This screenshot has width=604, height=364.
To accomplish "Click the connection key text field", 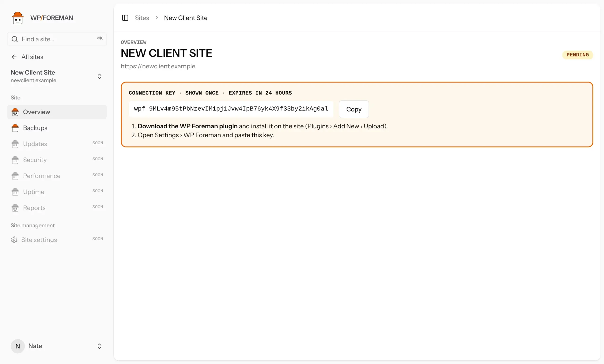I will pyautogui.click(x=231, y=109).
